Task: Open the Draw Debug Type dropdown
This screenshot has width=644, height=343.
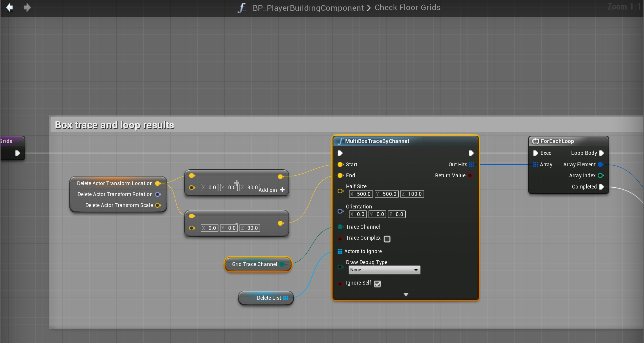Action: pos(384,270)
